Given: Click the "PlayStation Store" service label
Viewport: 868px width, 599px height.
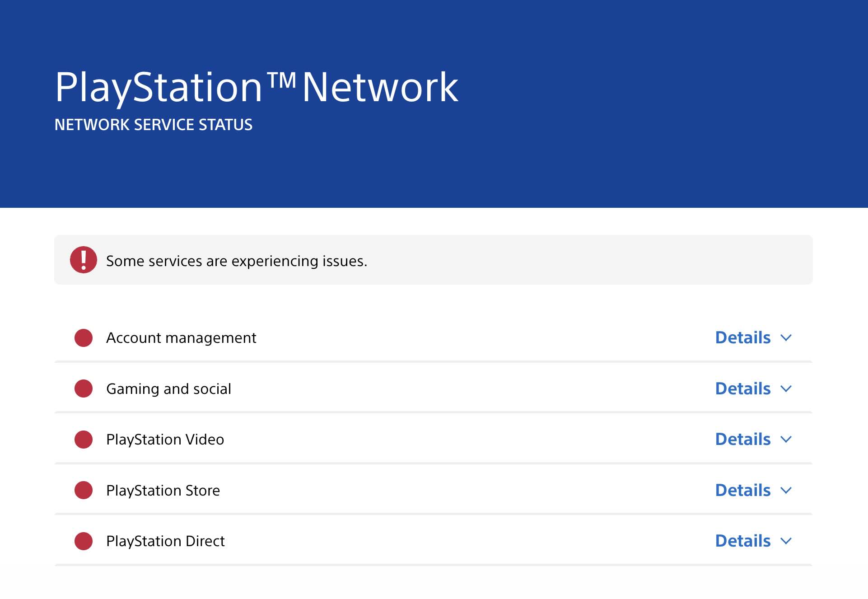Looking at the screenshot, I should [x=163, y=490].
